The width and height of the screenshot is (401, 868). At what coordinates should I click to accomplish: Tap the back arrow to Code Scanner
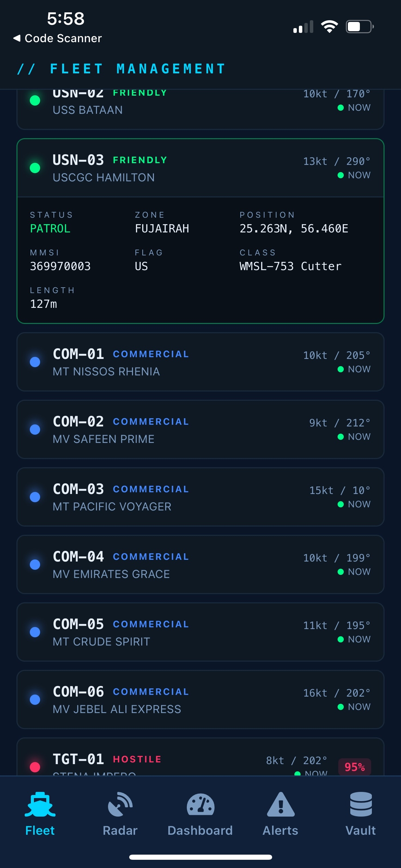point(16,38)
